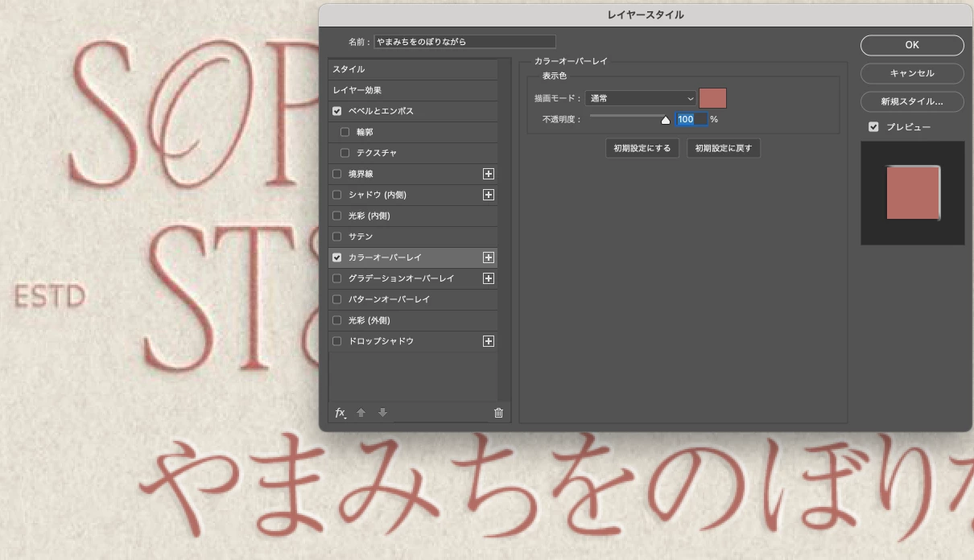Screen dimensions: 974x560
Task: Select パターンオーバーレイ effect row
Action: 413,299
